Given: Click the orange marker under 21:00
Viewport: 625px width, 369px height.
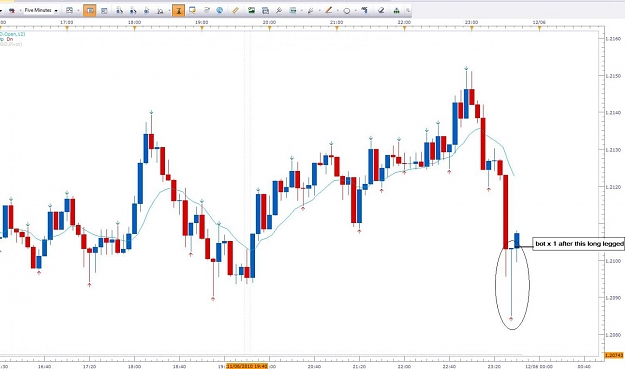Looking at the screenshot, I should pos(337,28).
